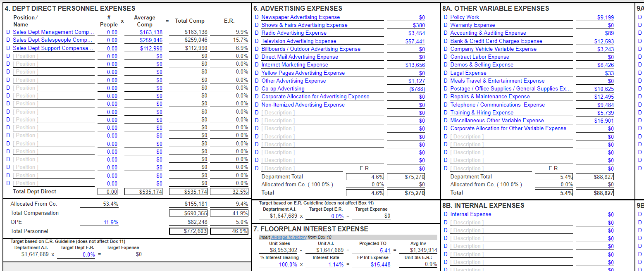Edit the 53.4% Allocated From Co. field

100,204
